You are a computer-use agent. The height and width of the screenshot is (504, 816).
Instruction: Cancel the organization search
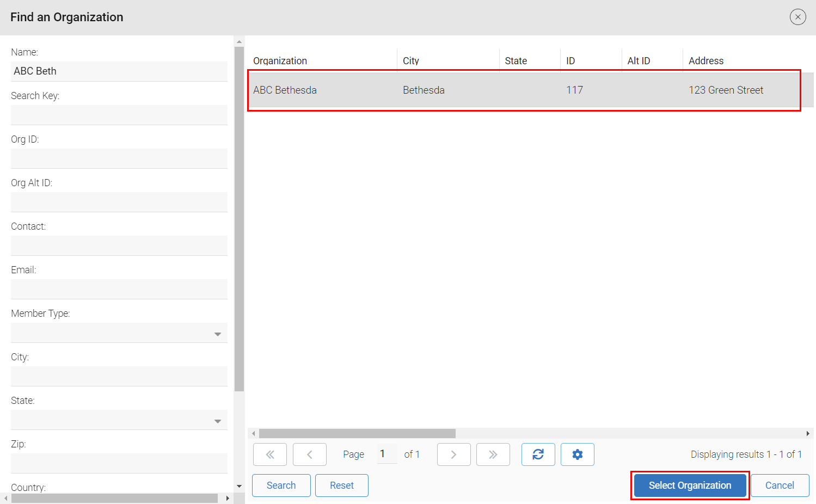[780, 485]
